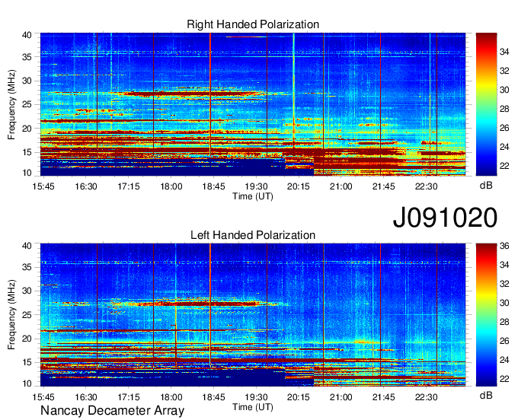Viewport: 518px width, 420px height.
Task: Click the 16:30 tick under Right Handed plot
Action: 86,186
